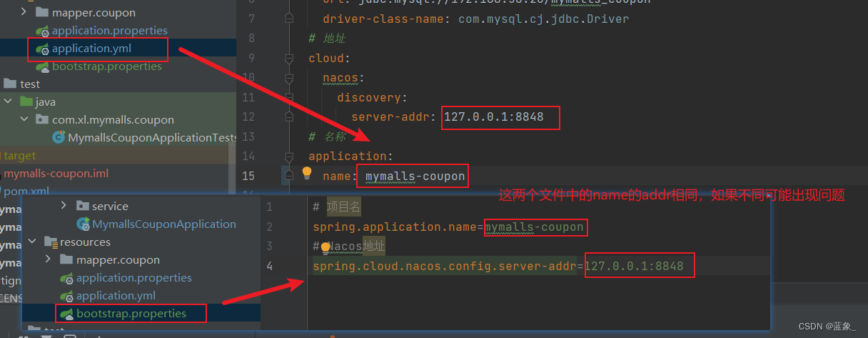Screen dimensions: 868x338
Task: Collapse the cloud: block with its fold marker
Action: pos(289,59)
